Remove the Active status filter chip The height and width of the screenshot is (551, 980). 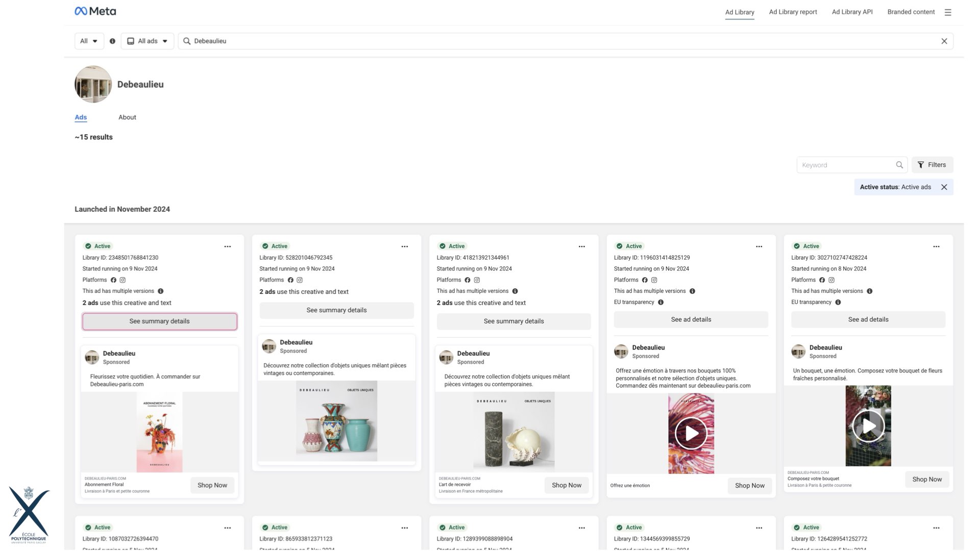pyautogui.click(x=944, y=187)
